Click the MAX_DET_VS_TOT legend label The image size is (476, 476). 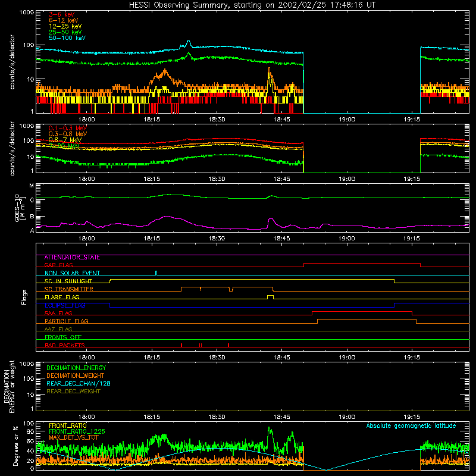(73, 437)
